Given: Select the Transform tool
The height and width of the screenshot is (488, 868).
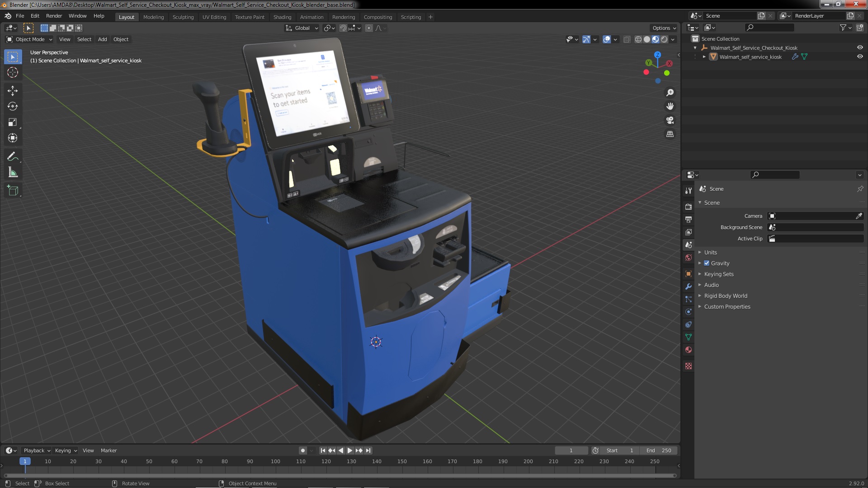Looking at the screenshot, I should (x=13, y=138).
